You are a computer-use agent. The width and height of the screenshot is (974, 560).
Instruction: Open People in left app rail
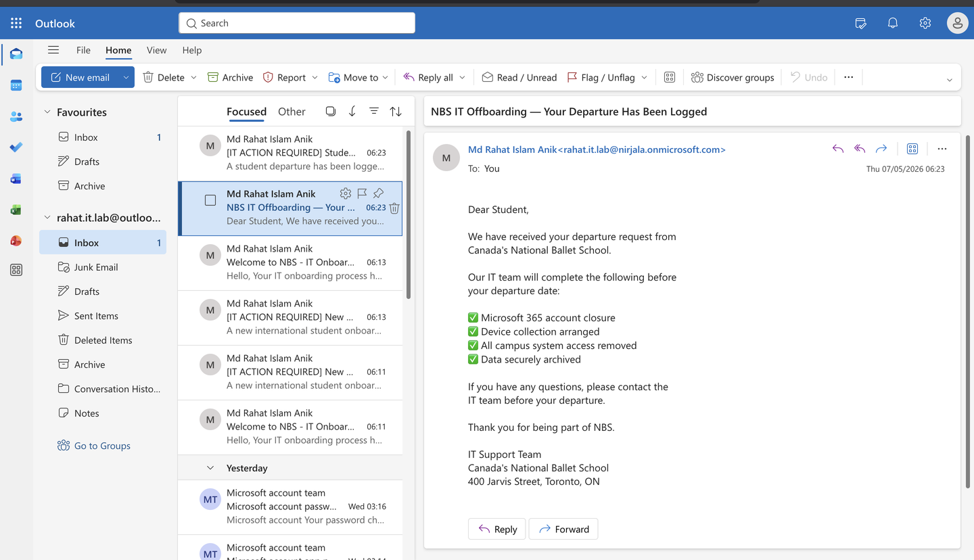click(16, 116)
